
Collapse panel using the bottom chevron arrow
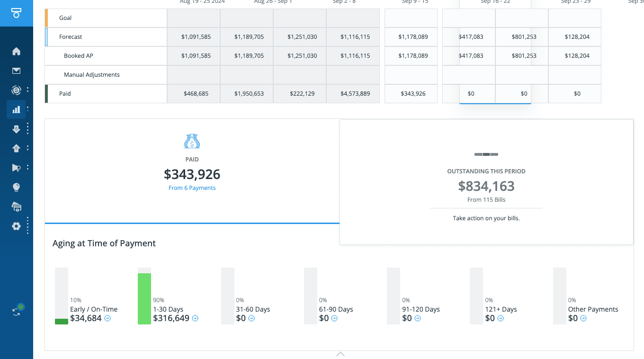(x=340, y=354)
